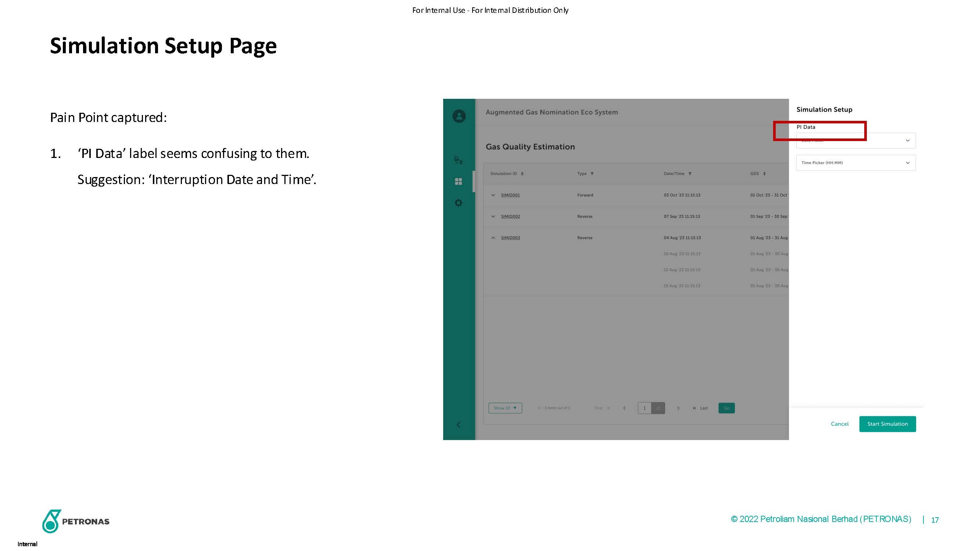Go to previous page arrow
Viewport: 980px width, 551px height.
coord(624,408)
